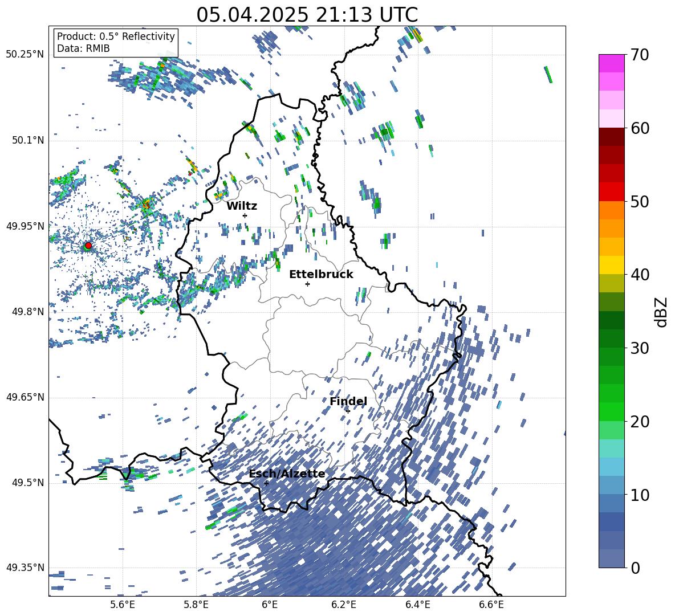The height and width of the screenshot is (616, 675).
Task: Click the 'Data: RMIB' text
Action: click(x=83, y=48)
